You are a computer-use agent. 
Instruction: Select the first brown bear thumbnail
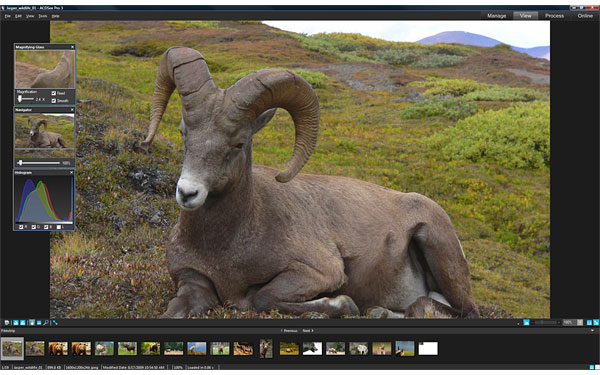58,348
